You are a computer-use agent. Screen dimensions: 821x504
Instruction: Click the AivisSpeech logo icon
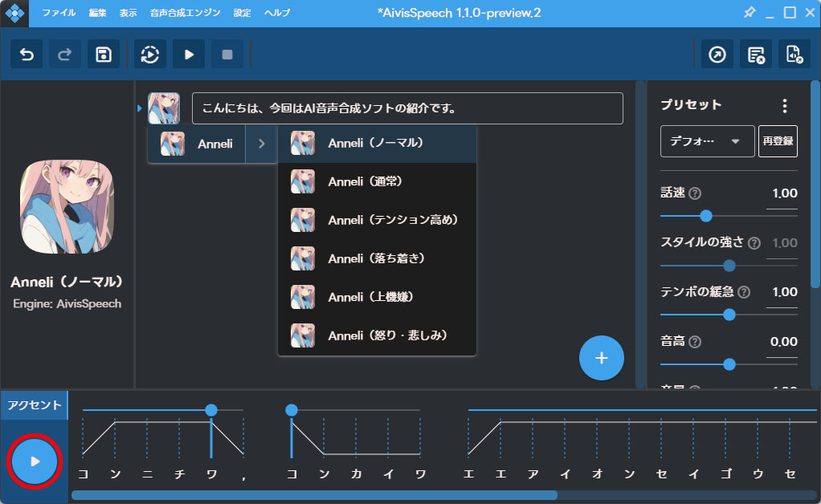pyautogui.click(x=14, y=13)
